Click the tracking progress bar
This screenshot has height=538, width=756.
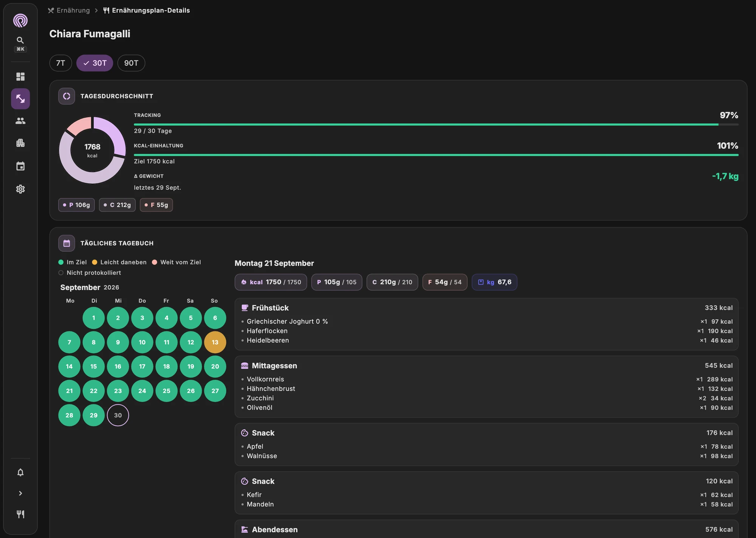click(x=436, y=124)
